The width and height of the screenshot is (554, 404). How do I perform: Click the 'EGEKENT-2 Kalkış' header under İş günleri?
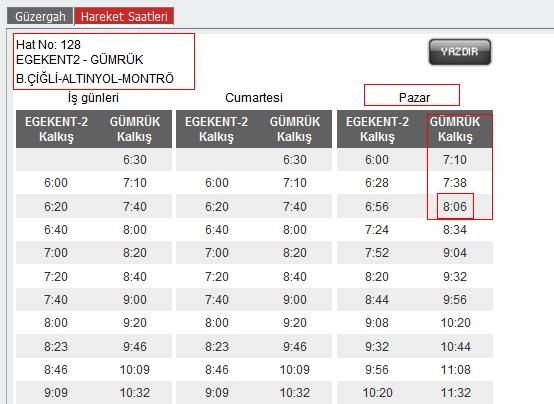(56, 129)
